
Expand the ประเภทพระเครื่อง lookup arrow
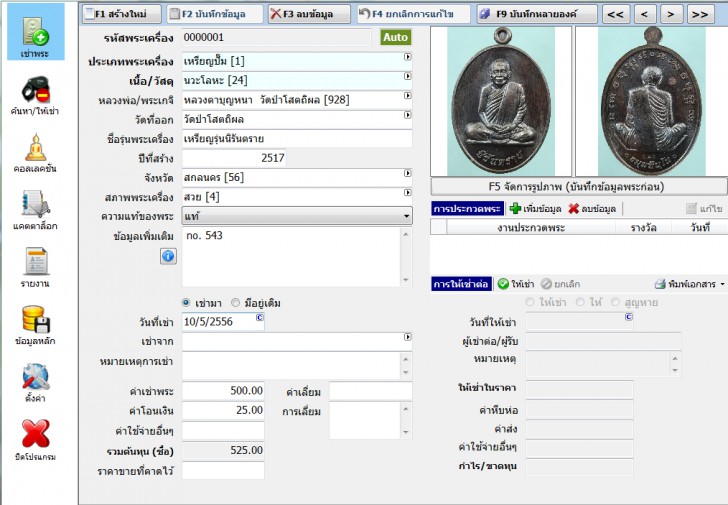point(408,57)
